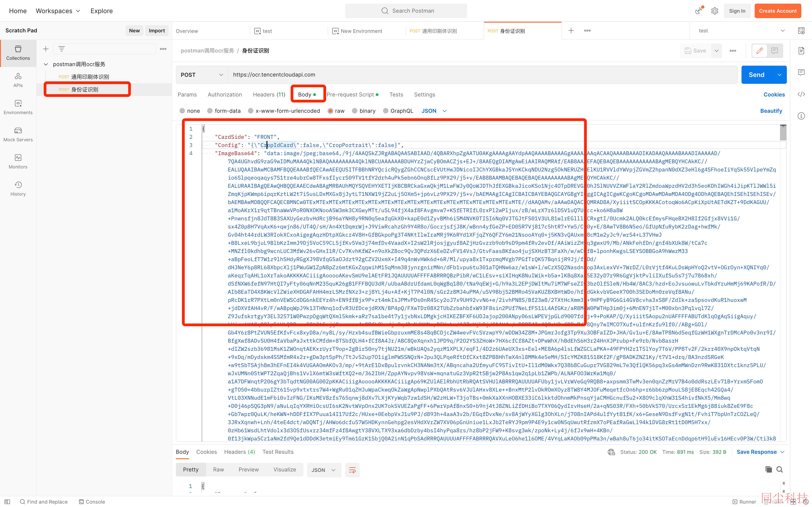Image resolution: width=812 pixels, height=507 pixels.
Task: Click the network globe icon near Status
Action: (611, 452)
